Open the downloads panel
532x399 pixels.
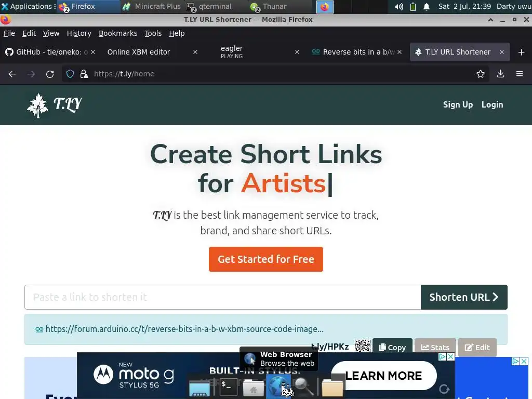click(x=500, y=74)
